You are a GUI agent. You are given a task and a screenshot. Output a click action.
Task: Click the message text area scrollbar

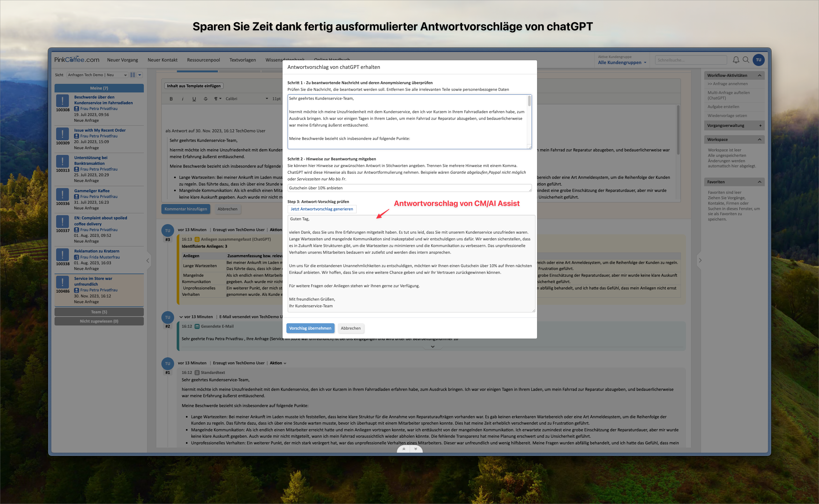(x=529, y=101)
